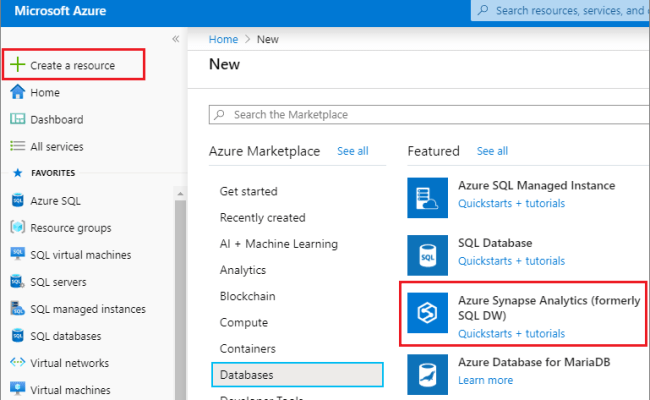Click the Search resources, services field
This screenshot has width=650, height=400.
(x=560, y=10)
